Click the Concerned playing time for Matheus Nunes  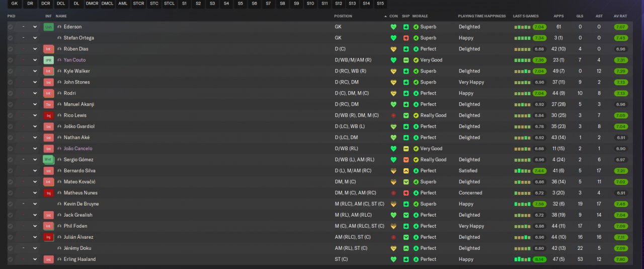click(470, 193)
